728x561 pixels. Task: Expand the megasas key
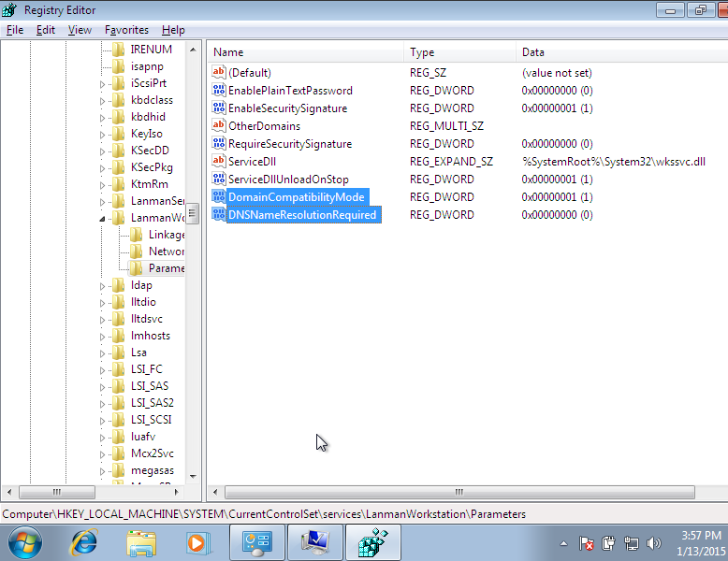(102, 471)
